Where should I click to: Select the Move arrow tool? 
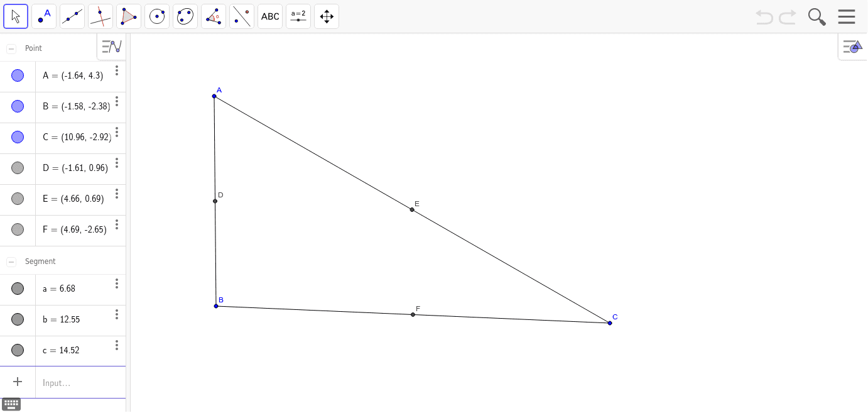tap(16, 16)
